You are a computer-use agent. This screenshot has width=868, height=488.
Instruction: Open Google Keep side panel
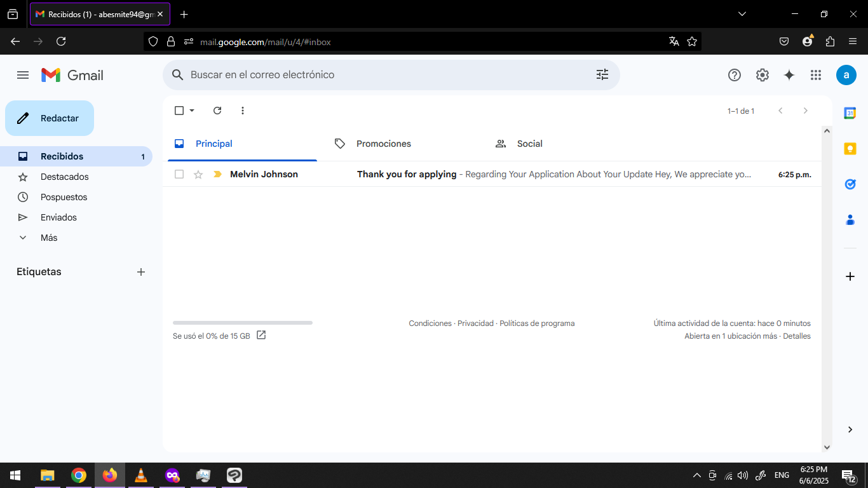(850, 149)
